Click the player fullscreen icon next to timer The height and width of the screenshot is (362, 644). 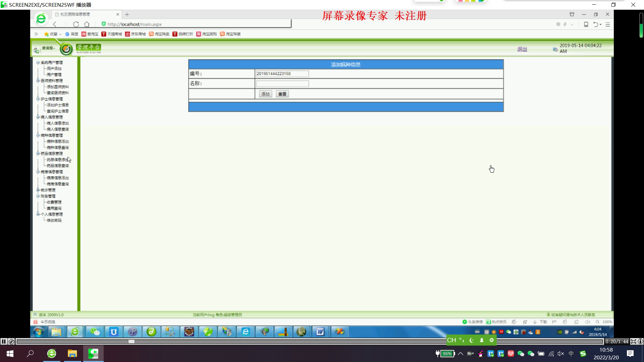pos(633,341)
